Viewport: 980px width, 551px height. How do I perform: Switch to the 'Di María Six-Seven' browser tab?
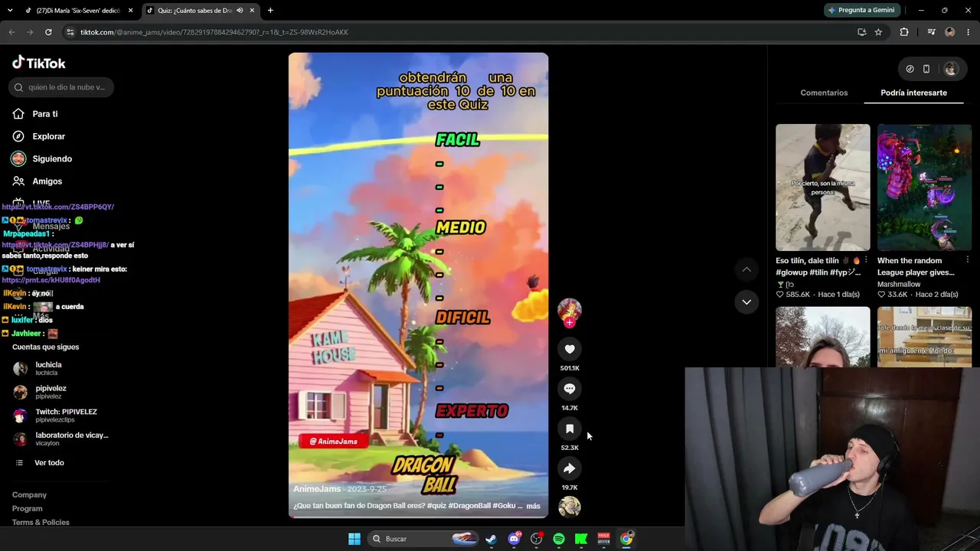click(77, 11)
